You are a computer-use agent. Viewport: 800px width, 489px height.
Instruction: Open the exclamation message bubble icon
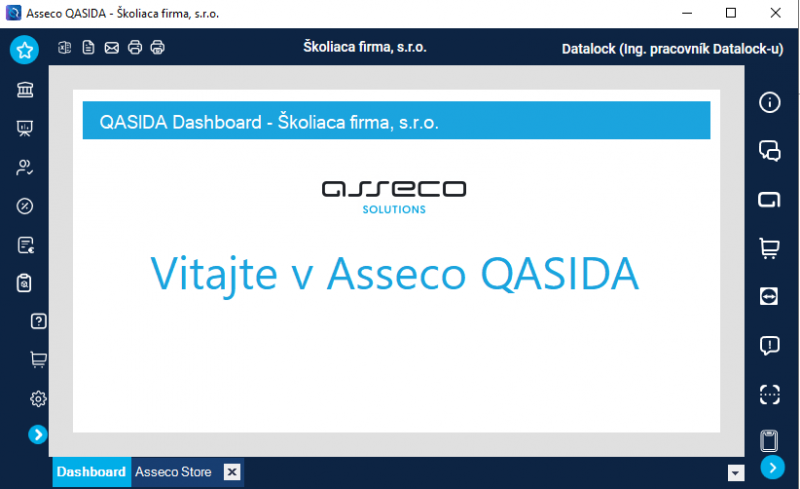click(769, 346)
